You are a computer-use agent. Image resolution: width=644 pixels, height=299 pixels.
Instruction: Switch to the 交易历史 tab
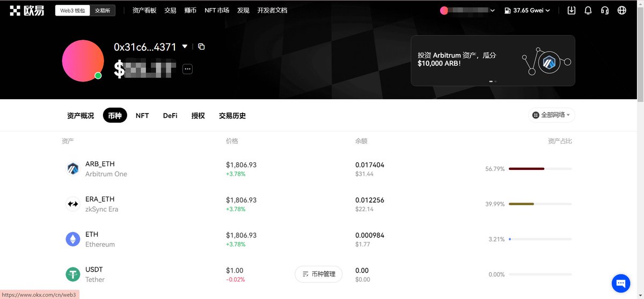[x=232, y=116]
